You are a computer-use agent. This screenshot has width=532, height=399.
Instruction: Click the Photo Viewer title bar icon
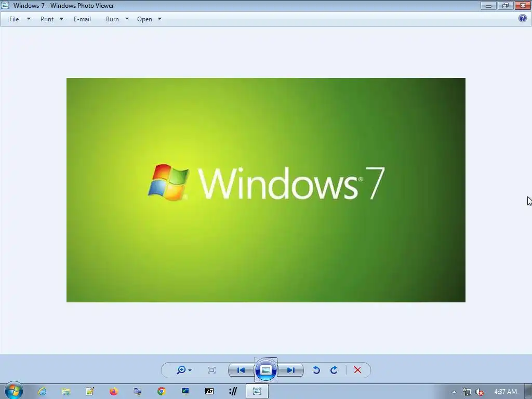5,5
